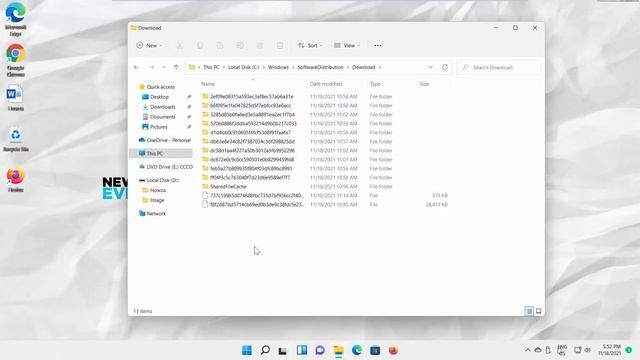640x360 pixels.
Task: Select Network in navigation pane
Action: pyautogui.click(x=156, y=213)
